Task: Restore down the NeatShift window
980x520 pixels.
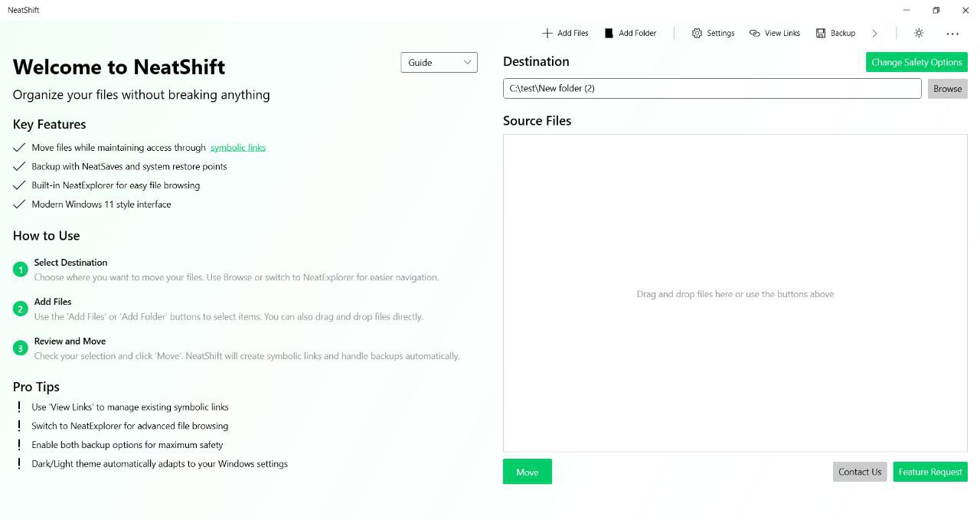Action: click(936, 10)
